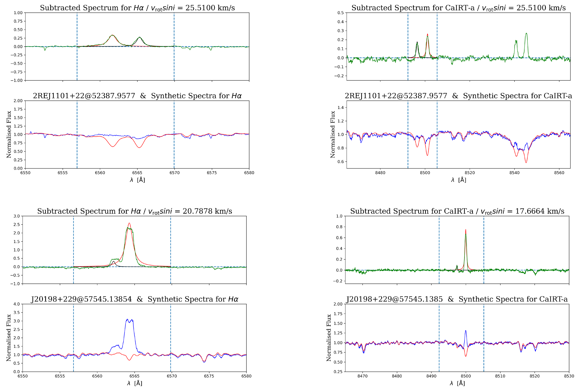The image size is (578, 392).
Task: Click the λ [Å] label below the 2REJ1101+22 Hα plot
Action: [x=137, y=180]
